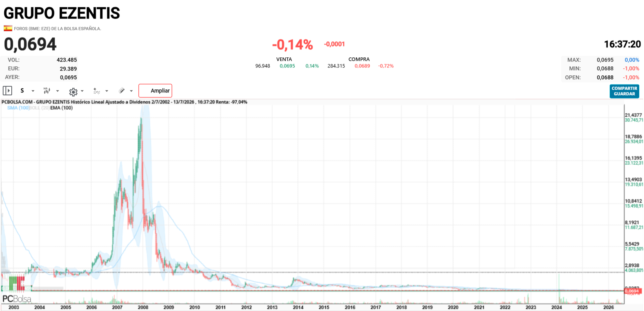Expand the dropdown arrow next to S

[33, 91]
